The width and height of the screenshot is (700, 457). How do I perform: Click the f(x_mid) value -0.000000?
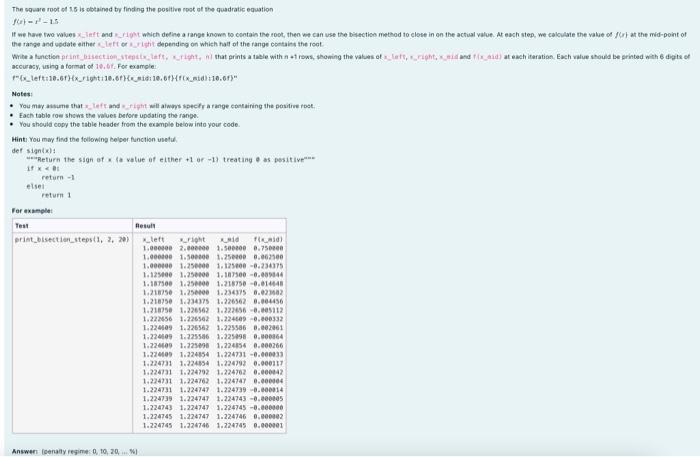[x=267, y=408]
